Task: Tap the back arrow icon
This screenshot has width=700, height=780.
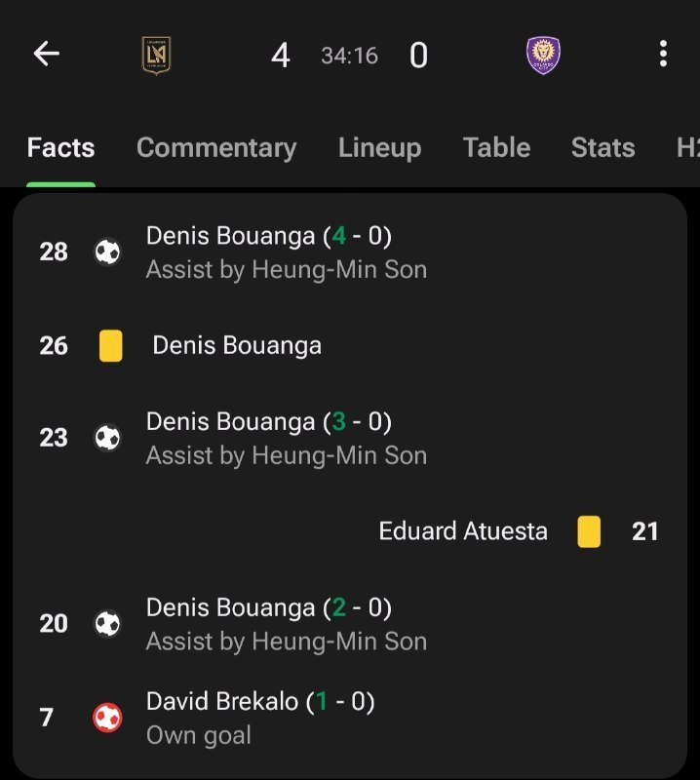Action: tap(47, 55)
